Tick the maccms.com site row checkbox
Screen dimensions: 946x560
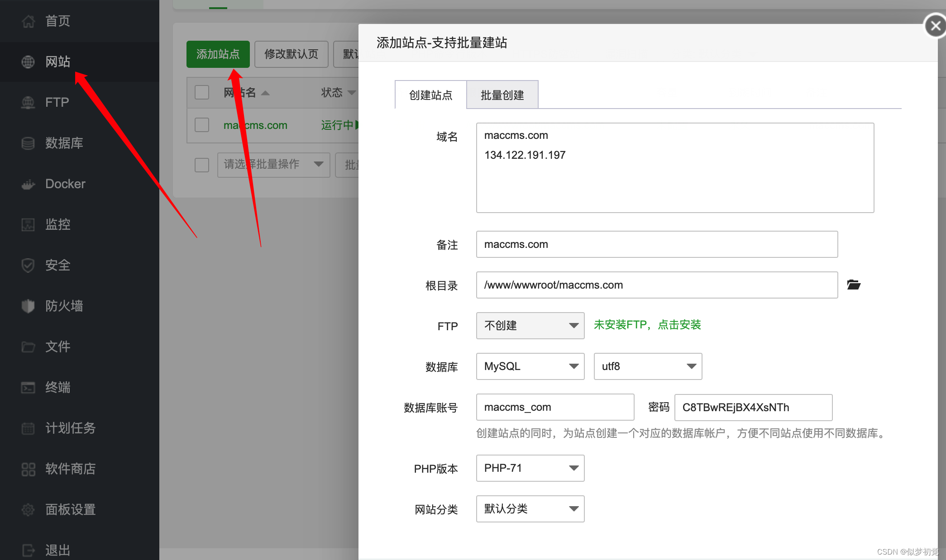point(202,125)
